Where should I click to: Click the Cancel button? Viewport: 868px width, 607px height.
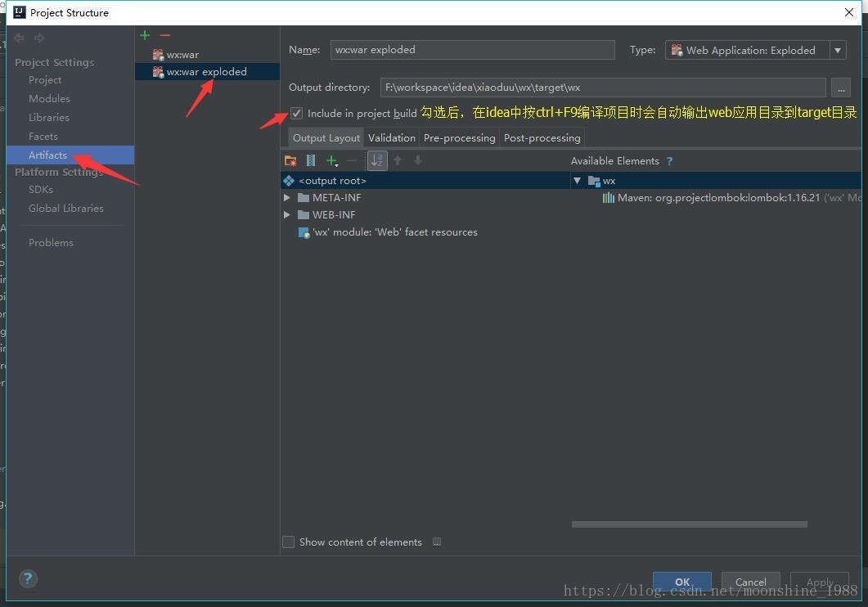click(751, 582)
